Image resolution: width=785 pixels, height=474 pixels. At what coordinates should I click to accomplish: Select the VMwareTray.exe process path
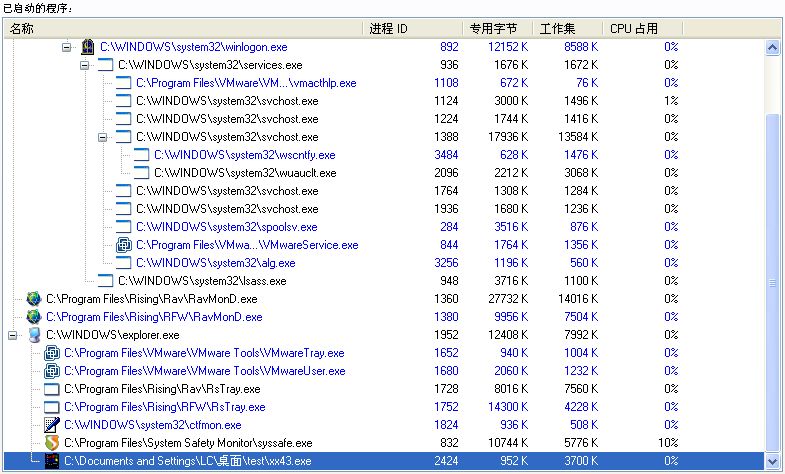tap(204, 353)
